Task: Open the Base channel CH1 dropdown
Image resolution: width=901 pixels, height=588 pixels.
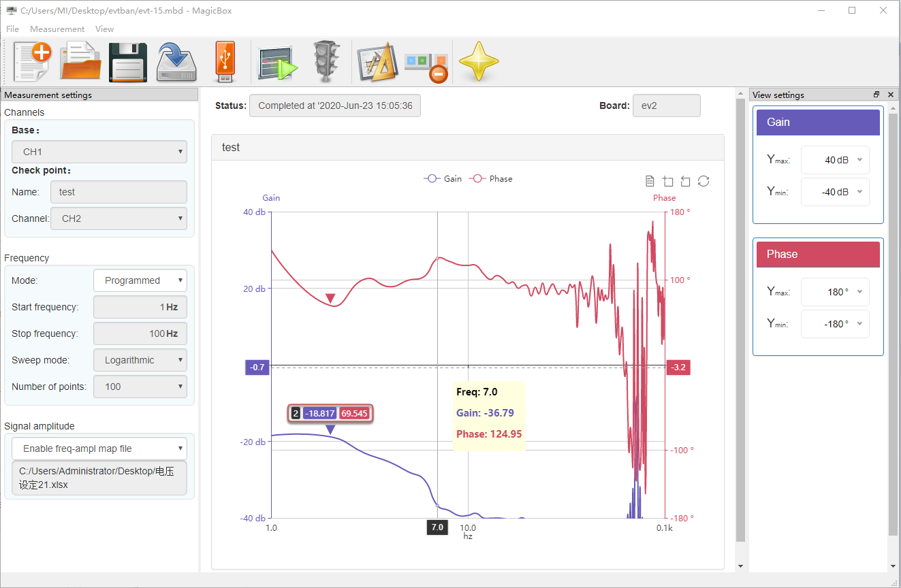Action: point(99,152)
